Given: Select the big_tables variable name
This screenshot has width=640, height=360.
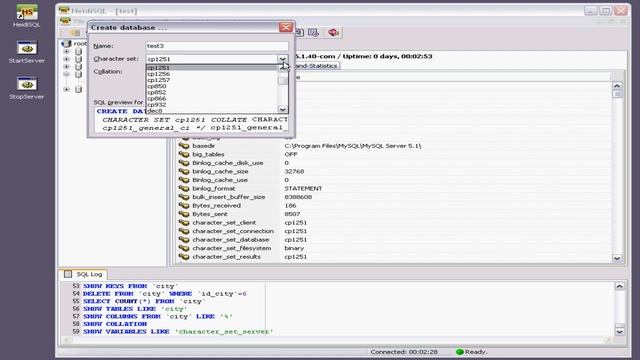Looking at the screenshot, I should click(208, 154).
